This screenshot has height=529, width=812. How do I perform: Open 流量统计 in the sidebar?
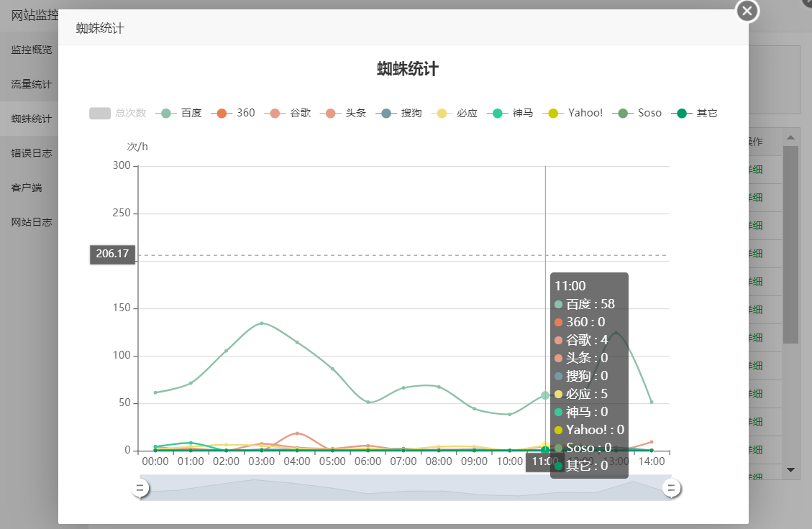tap(32, 84)
